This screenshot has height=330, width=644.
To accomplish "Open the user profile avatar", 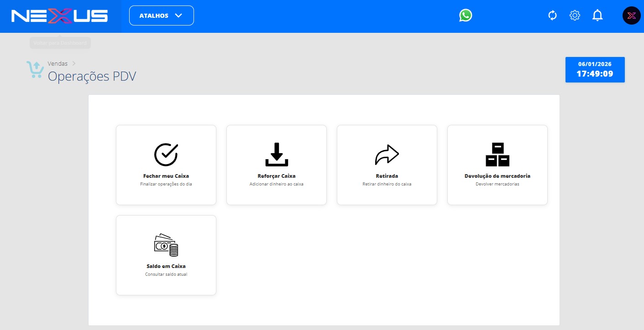I will click(631, 15).
